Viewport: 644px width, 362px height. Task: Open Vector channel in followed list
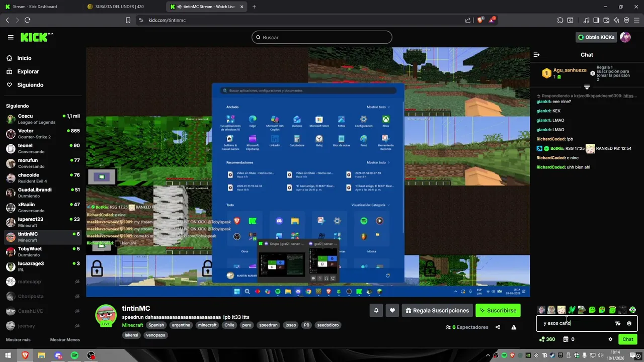click(43, 134)
